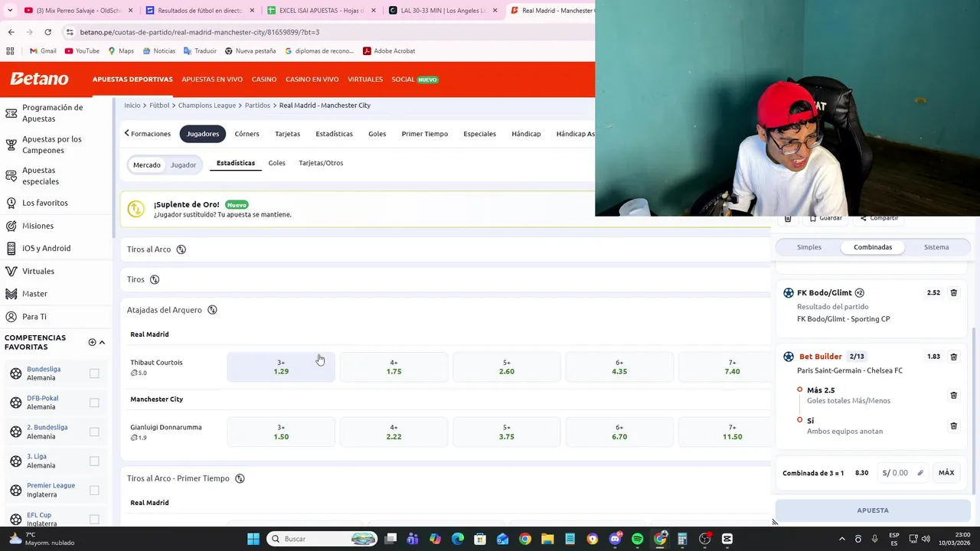
Task: Edit the stake amount pencil icon
Action: click(x=920, y=473)
